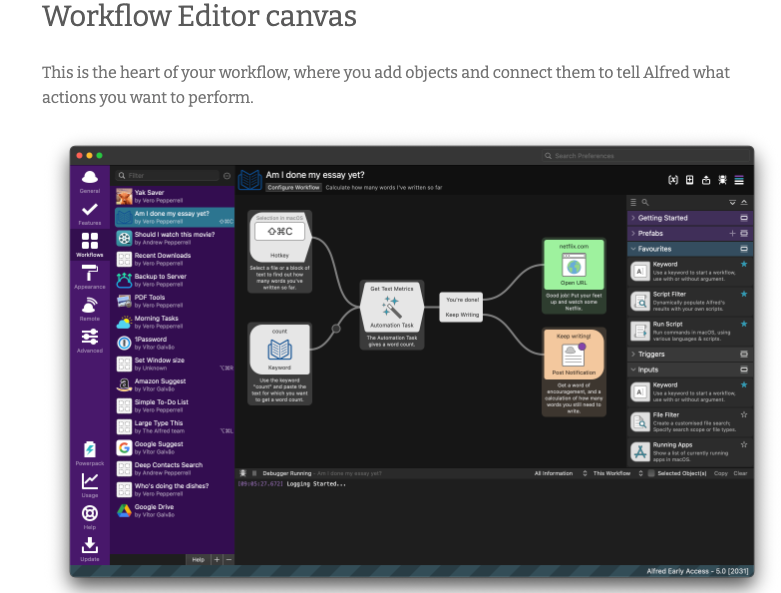Click the Update download icon

(x=90, y=549)
